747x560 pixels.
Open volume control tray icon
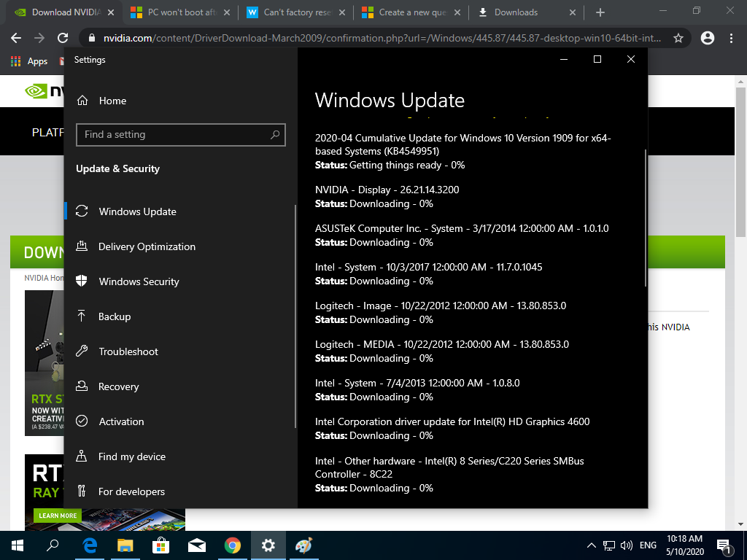tap(627, 545)
